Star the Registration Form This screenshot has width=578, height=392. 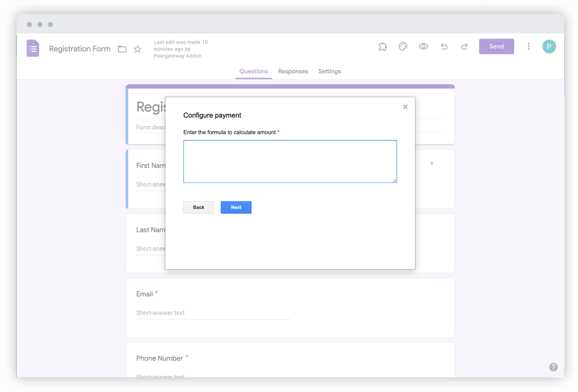(x=138, y=49)
